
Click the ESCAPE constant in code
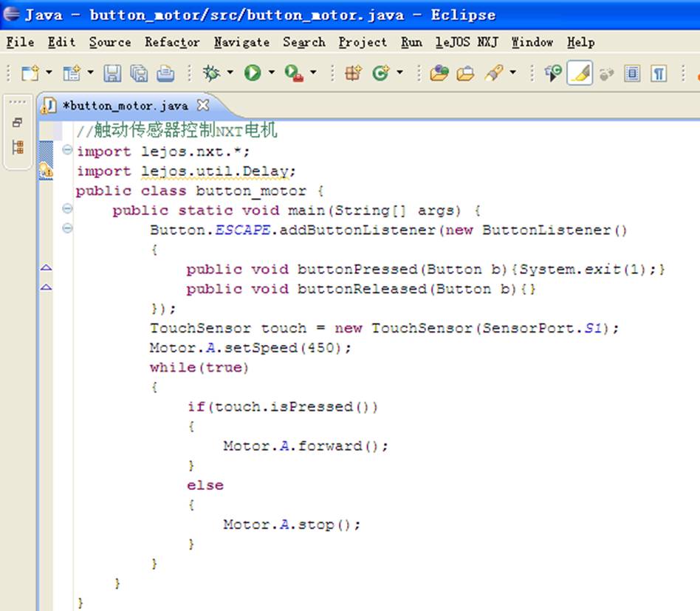(243, 230)
